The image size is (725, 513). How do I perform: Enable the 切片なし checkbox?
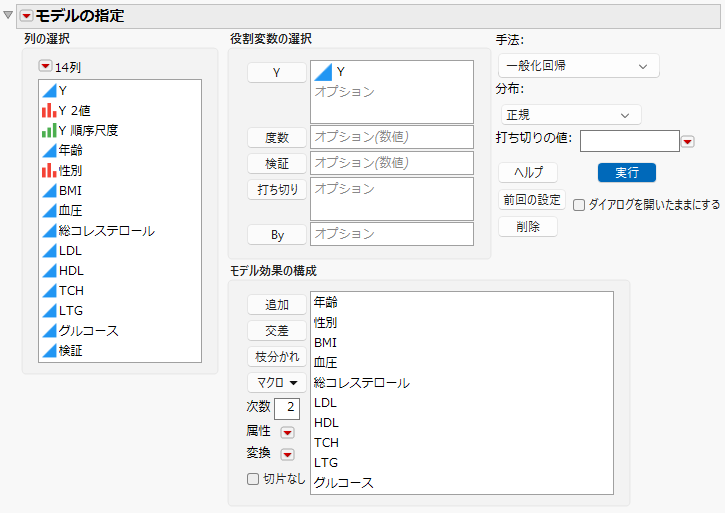pyautogui.click(x=253, y=479)
